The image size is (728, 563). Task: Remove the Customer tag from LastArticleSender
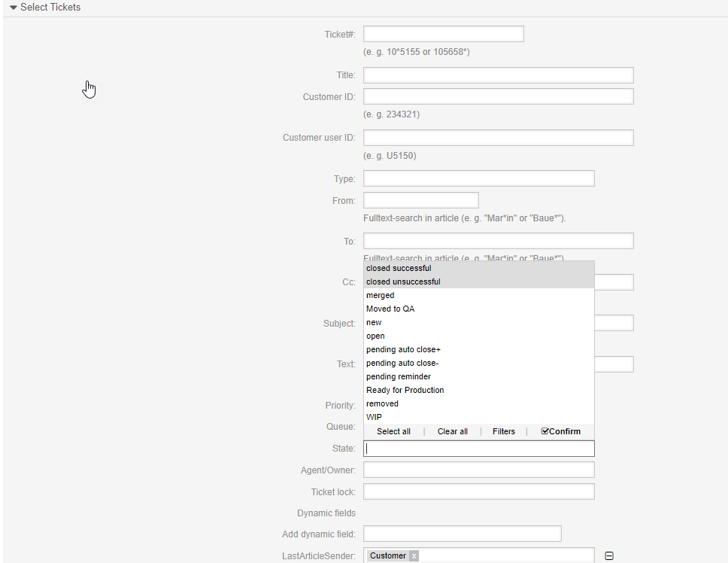click(414, 556)
